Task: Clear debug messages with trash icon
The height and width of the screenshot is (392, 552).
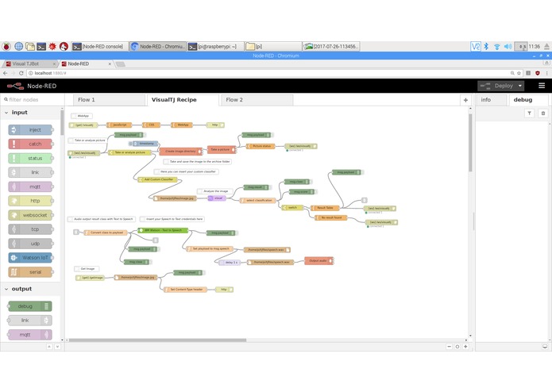Action: [542, 113]
